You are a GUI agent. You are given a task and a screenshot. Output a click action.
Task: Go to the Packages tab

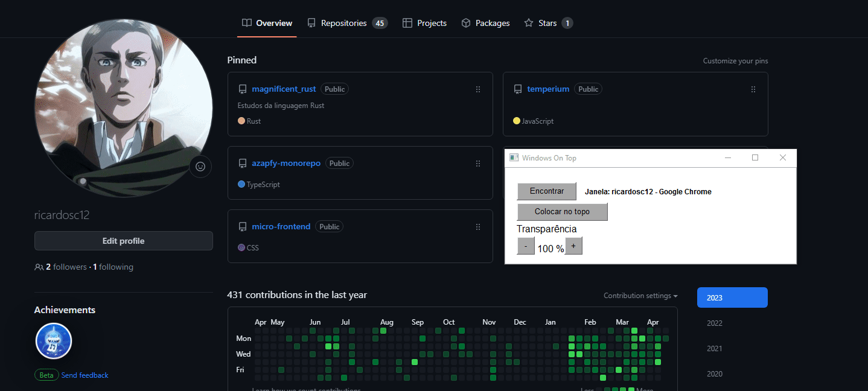485,23
